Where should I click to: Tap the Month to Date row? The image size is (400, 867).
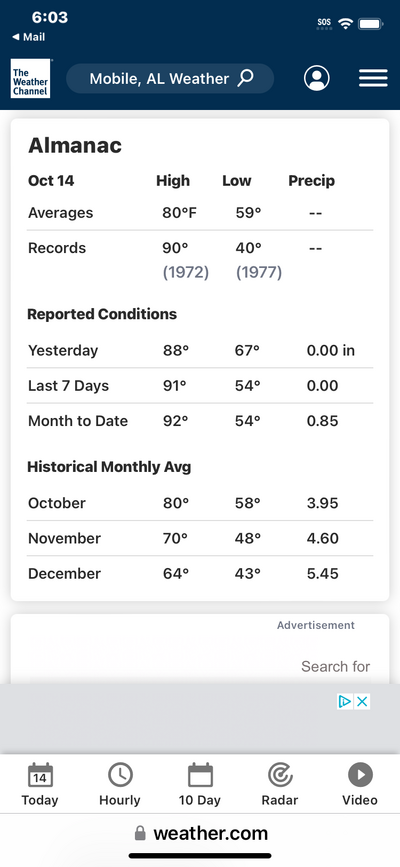(200, 421)
